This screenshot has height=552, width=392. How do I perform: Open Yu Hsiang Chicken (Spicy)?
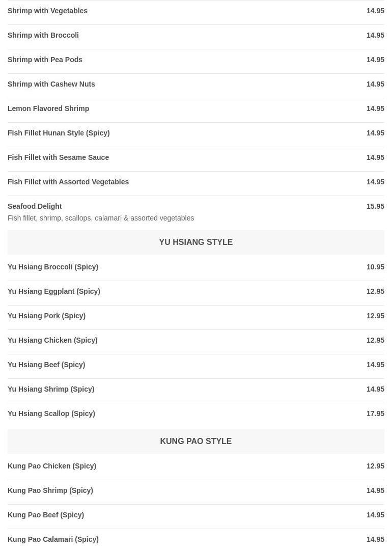tap(196, 341)
